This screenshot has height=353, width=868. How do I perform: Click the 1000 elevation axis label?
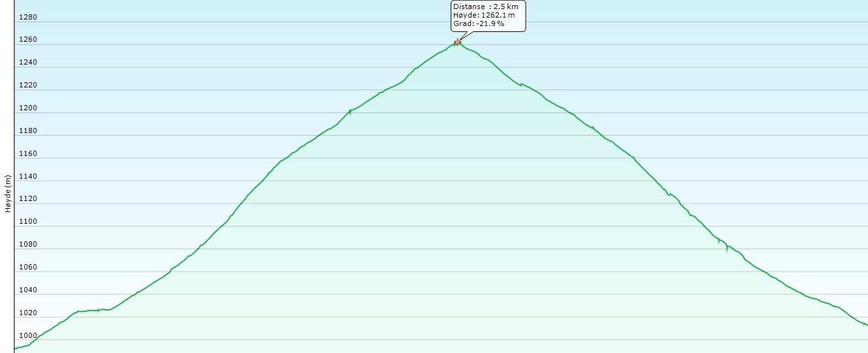[x=28, y=336]
